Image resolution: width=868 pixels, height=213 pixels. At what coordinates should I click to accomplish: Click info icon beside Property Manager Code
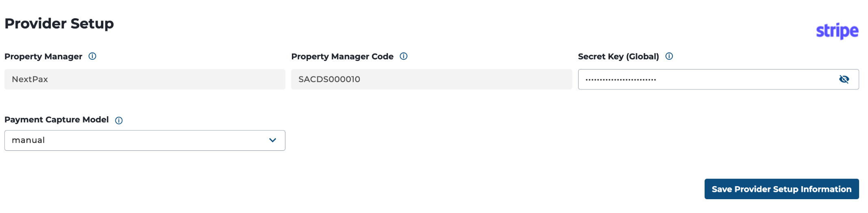(403, 56)
